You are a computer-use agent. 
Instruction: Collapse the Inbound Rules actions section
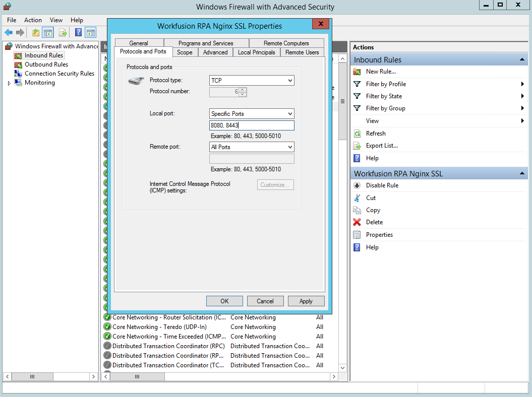[522, 59]
